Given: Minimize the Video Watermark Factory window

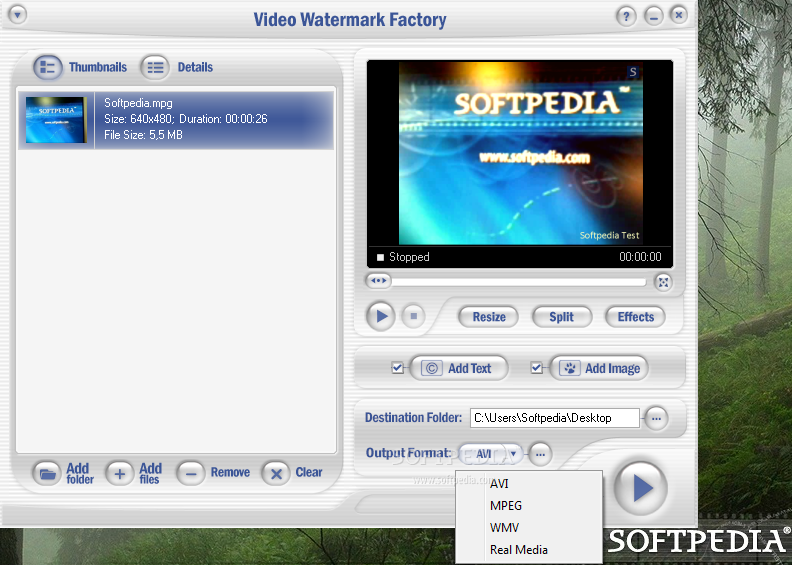Looking at the screenshot, I should point(653,17).
